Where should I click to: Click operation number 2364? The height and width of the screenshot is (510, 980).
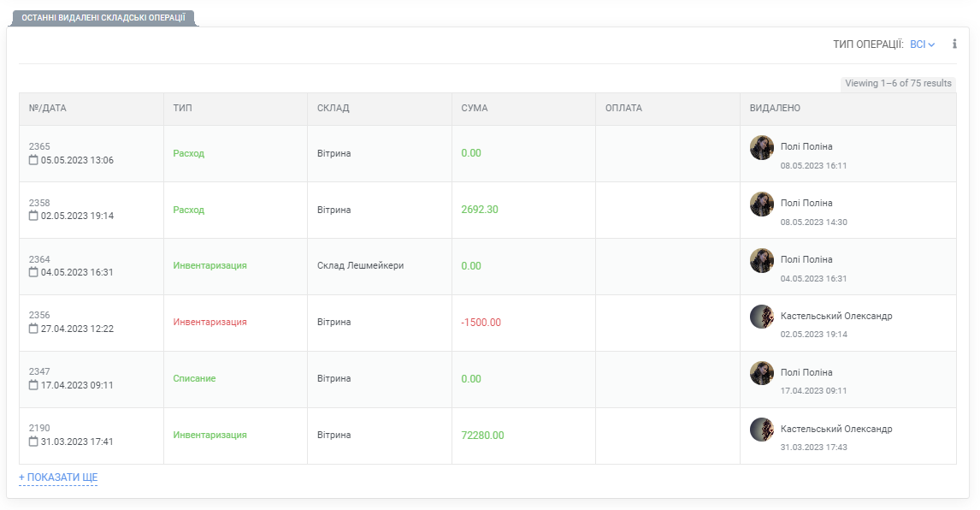coord(39,259)
